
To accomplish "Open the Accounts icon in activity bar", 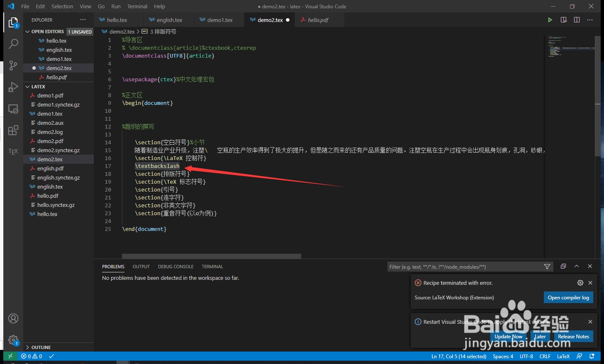I will [13, 318].
